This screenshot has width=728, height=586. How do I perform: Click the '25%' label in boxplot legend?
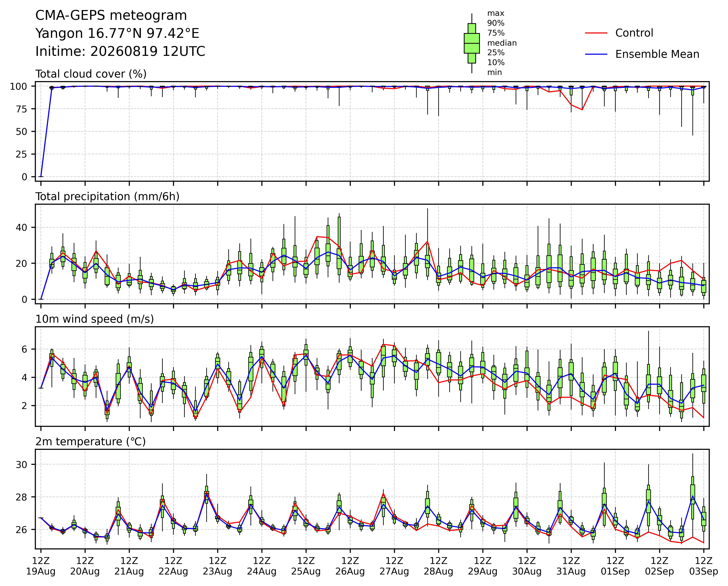496,53
